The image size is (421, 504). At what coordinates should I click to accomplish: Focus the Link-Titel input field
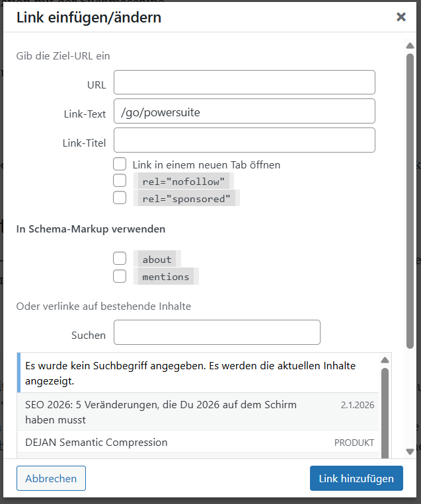coord(244,140)
